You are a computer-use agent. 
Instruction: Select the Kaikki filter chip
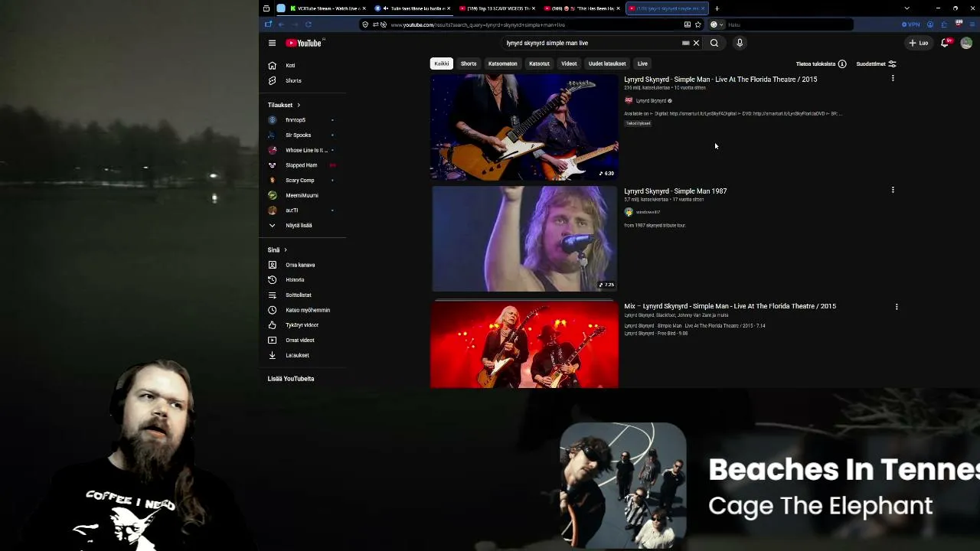442,64
